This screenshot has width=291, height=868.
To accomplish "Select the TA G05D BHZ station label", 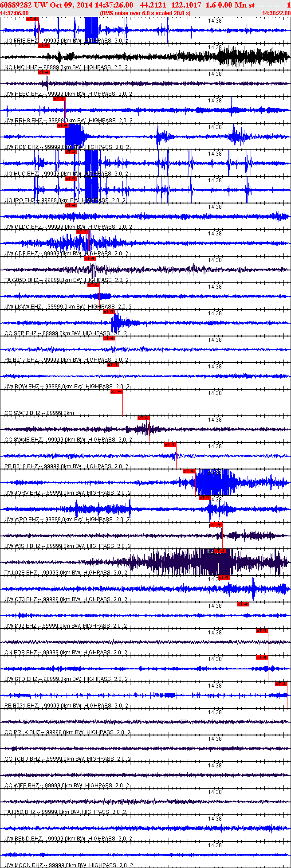I will tap(67, 280).
